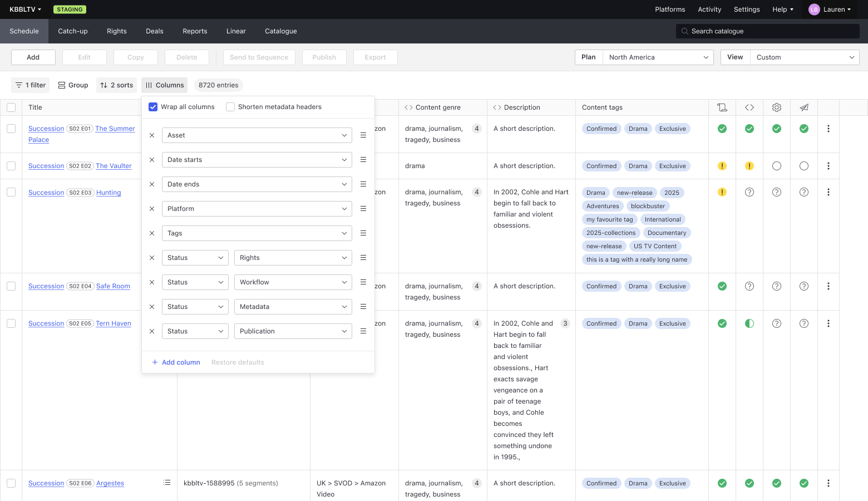This screenshot has height=501, width=868.
Task: Click Add column link
Action: [176, 362]
